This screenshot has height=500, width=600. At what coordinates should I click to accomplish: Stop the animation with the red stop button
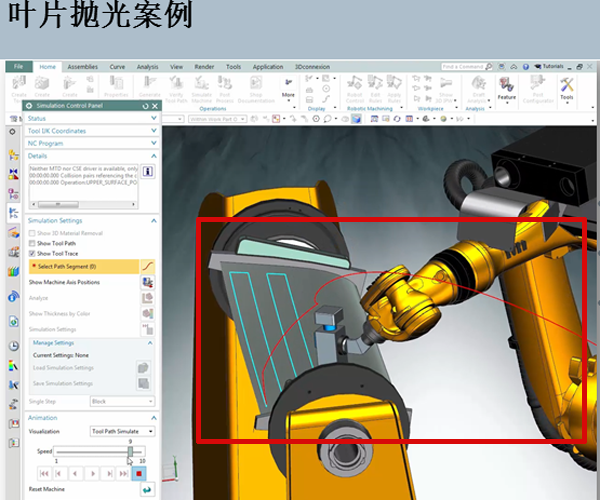[138, 473]
